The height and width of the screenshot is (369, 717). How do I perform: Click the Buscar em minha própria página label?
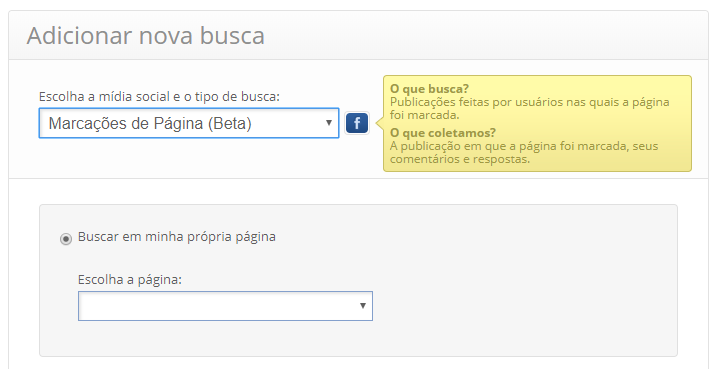click(177, 237)
